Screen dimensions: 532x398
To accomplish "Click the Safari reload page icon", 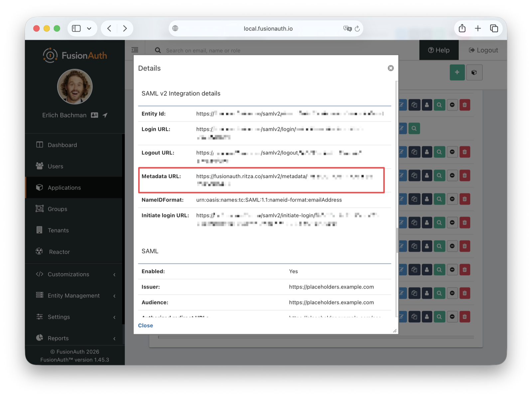I will click(357, 29).
